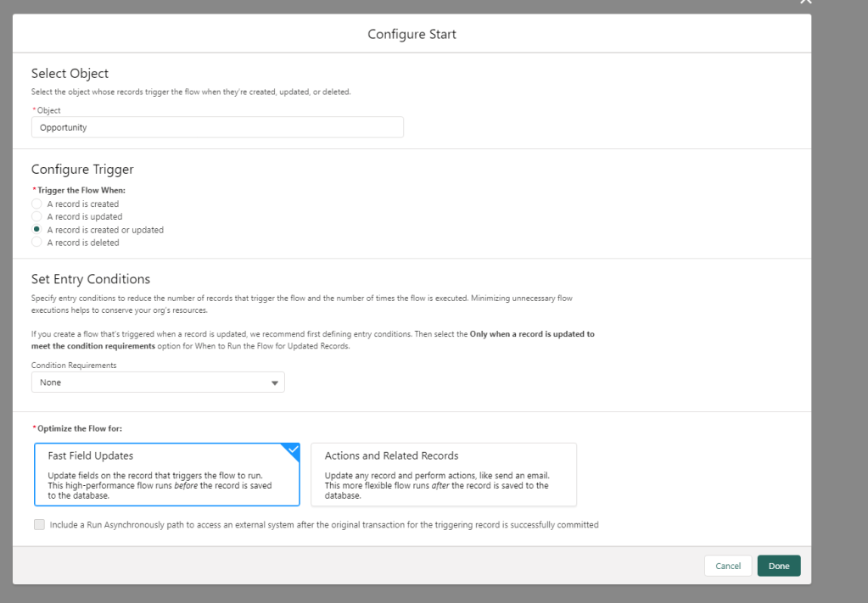This screenshot has height=603, width=868.
Task: Select 'A record is created or updated' radio
Action: (36, 230)
